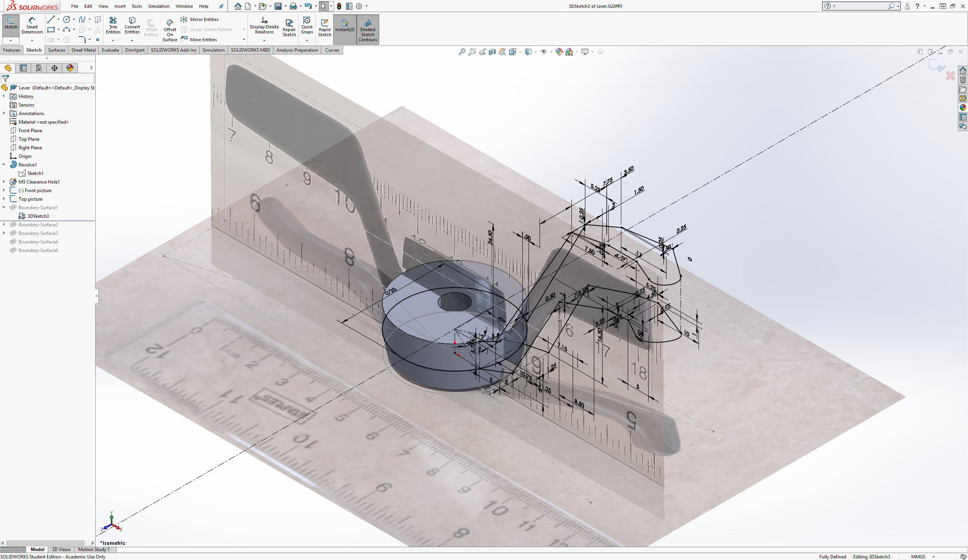Click the Save icon in title toolbar
Image resolution: width=968 pixels, height=560 pixels.
tap(278, 6)
